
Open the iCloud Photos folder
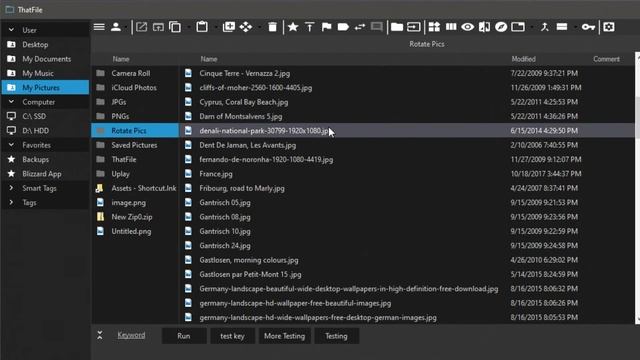(135, 87)
